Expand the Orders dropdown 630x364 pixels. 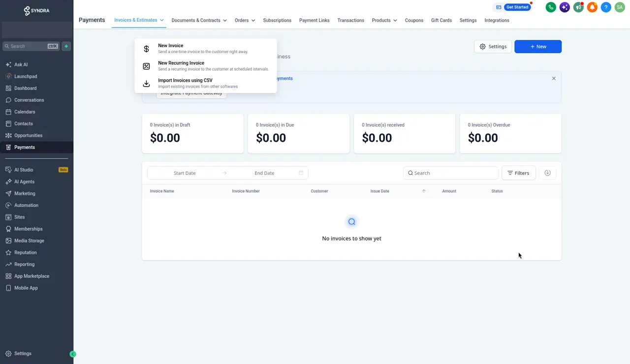coord(245,20)
